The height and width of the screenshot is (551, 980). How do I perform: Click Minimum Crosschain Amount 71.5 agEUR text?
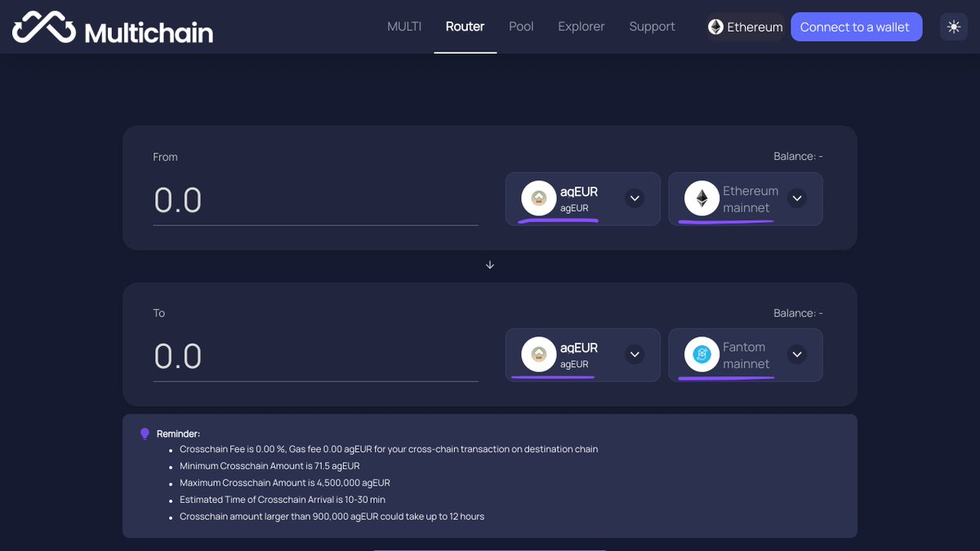pyautogui.click(x=269, y=466)
